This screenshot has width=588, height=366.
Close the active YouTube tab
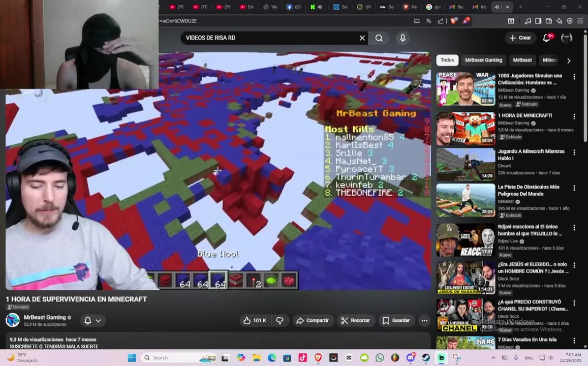pos(507,7)
